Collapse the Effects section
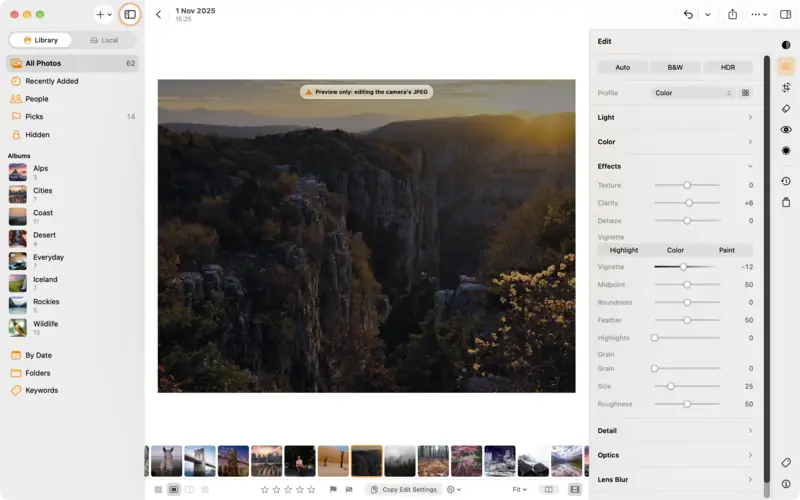 click(675, 166)
